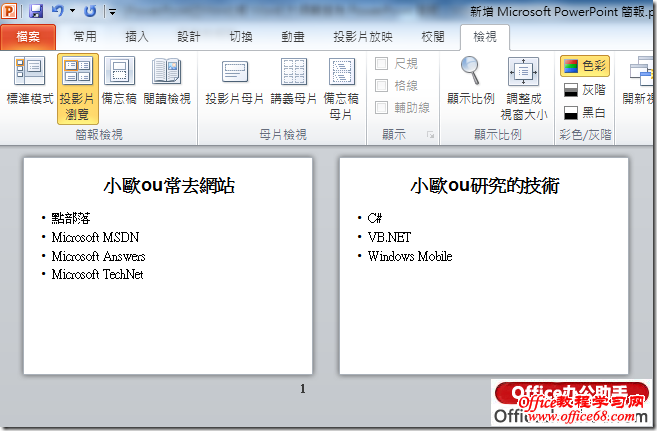Switch to the 動畫 tab

292,37
